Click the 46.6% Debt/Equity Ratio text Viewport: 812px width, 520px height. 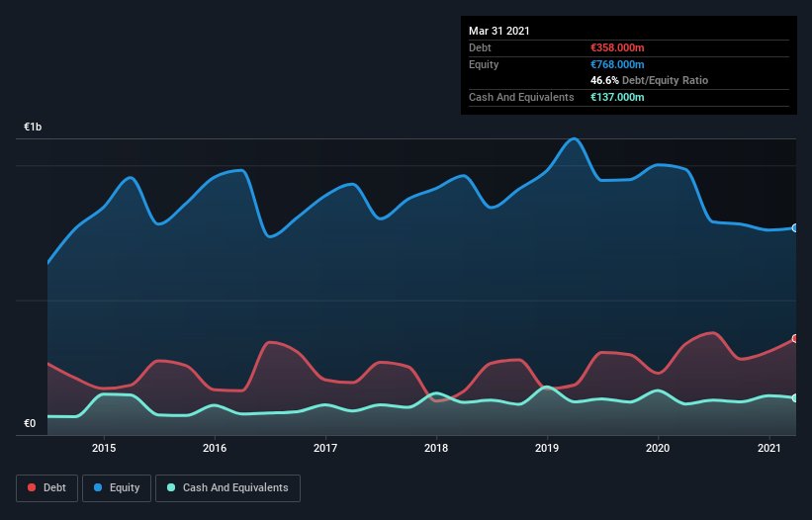click(x=650, y=80)
